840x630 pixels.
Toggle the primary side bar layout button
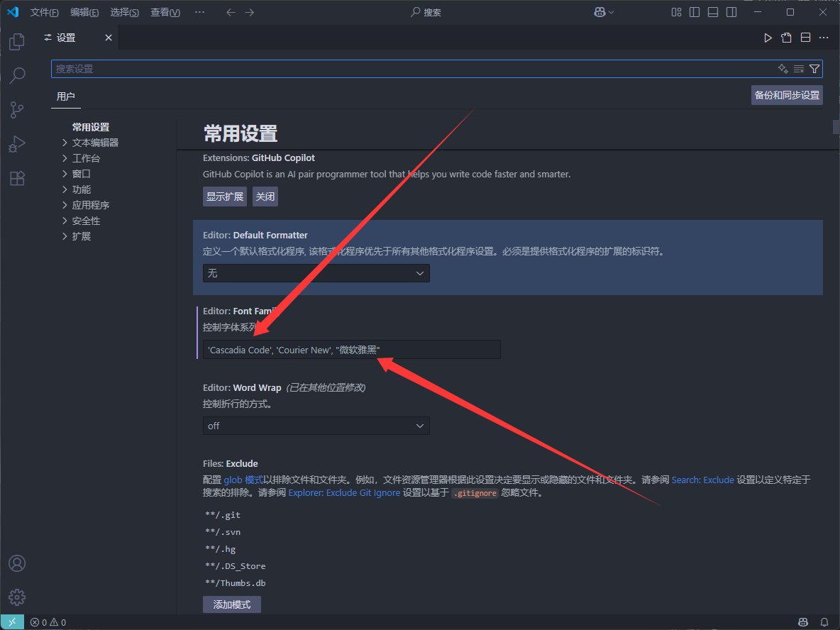click(695, 13)
